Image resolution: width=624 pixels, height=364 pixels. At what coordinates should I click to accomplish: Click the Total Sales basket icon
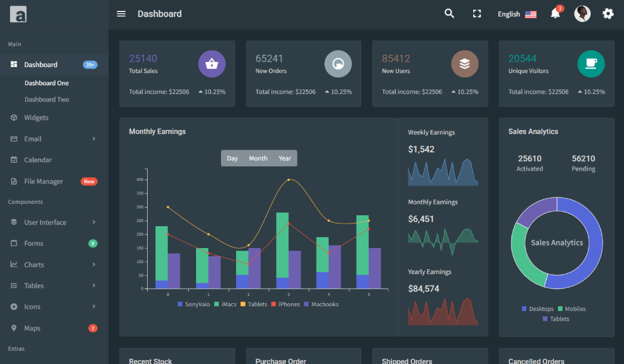212,64
